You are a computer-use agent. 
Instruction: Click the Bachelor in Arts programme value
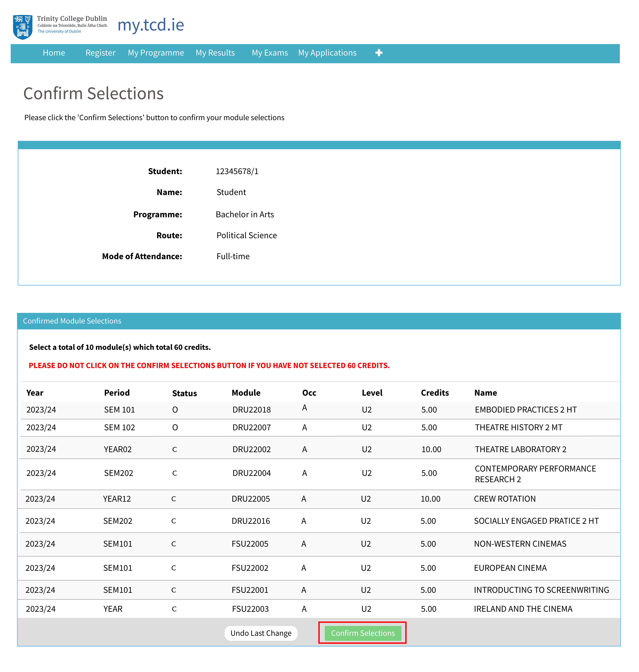coord(245,214)
